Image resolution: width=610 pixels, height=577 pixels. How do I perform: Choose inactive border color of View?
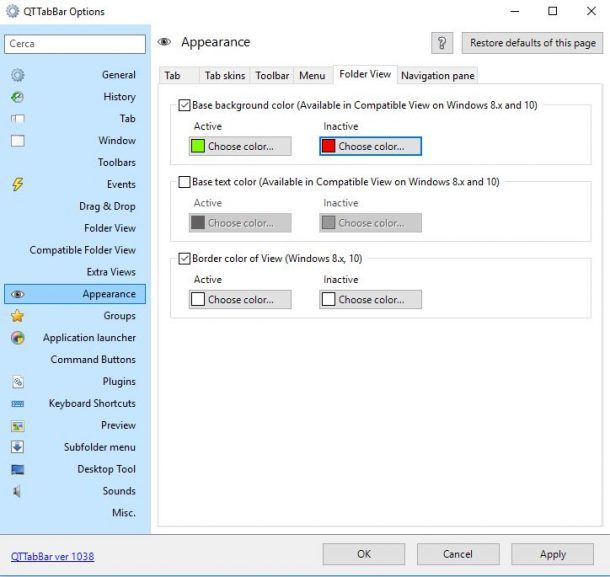[370, 300]
